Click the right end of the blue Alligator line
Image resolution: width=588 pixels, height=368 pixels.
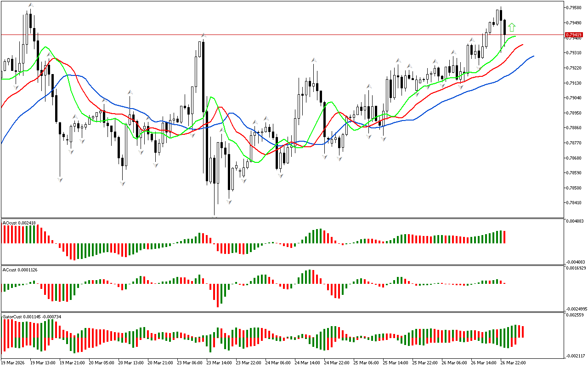click(x=533, y=56)
